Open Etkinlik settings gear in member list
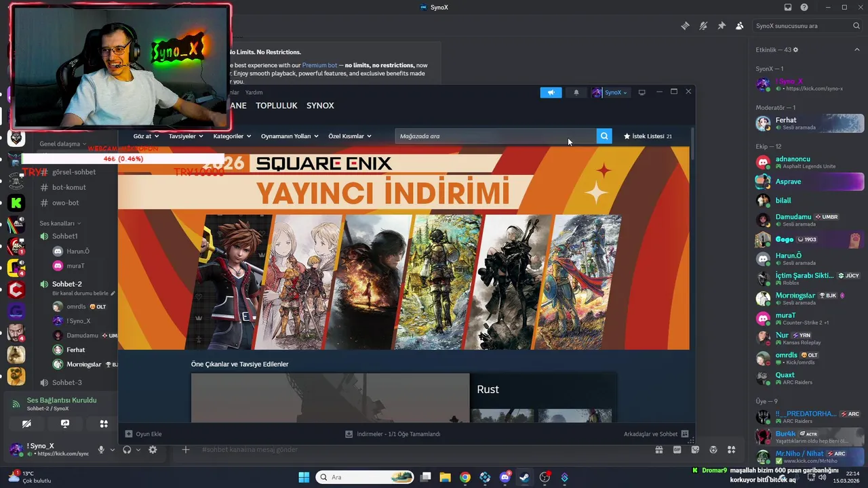Screen dimensions: 868x488 click(x=795, y=50)
